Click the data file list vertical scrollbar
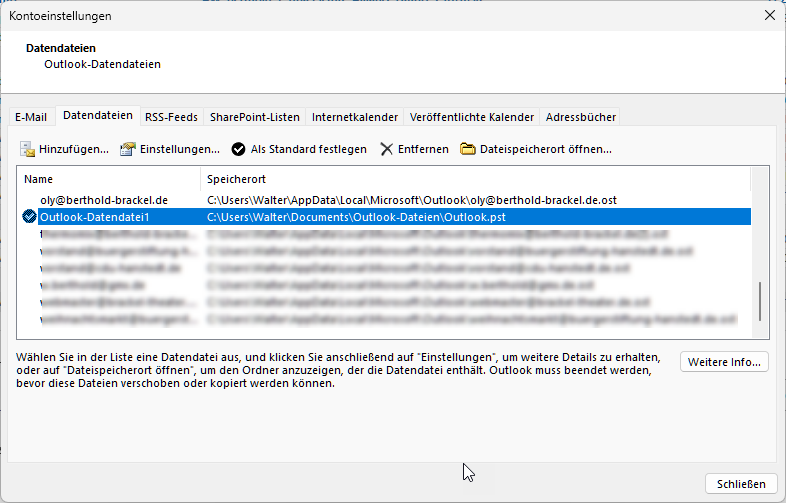Viewport: 786px width, 503px height. click(x=760, y=300)
